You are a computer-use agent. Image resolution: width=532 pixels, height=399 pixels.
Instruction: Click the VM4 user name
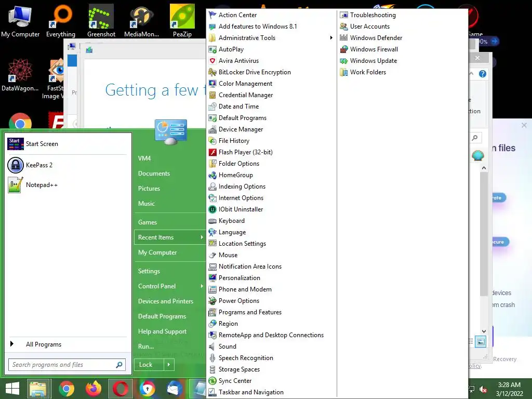click(x=144, y=158)
